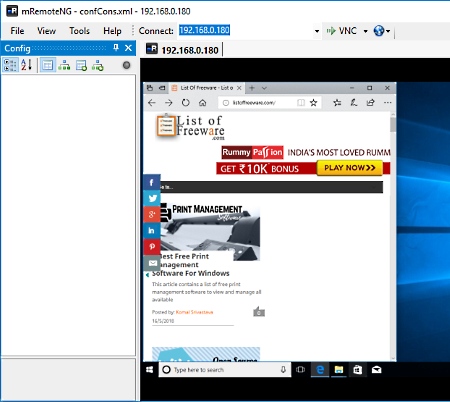Sort Config properties alphabetically
450x402 pixels.
click(26, 65)
